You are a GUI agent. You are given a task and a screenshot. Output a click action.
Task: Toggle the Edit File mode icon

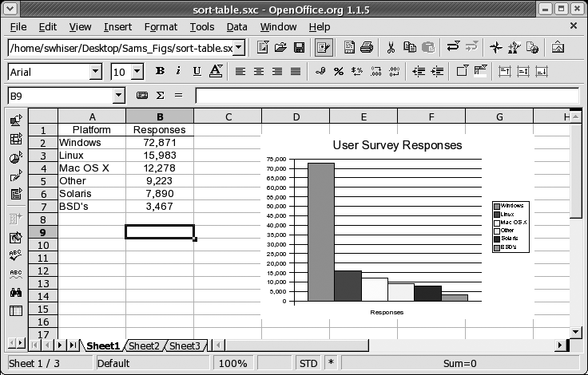coord(324,48)
